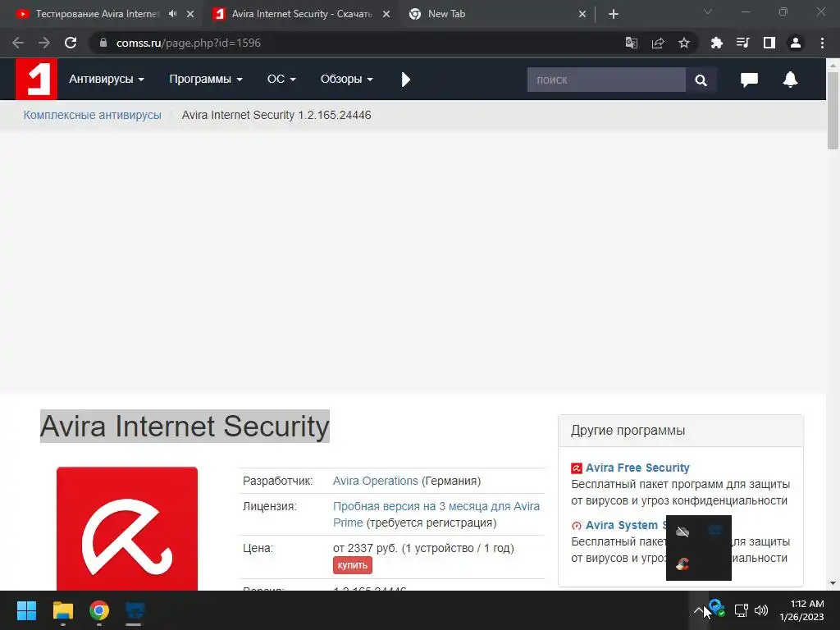Expand the ОС dropdown menu
This screenshot has height=630, width=840.
[281, 80]
